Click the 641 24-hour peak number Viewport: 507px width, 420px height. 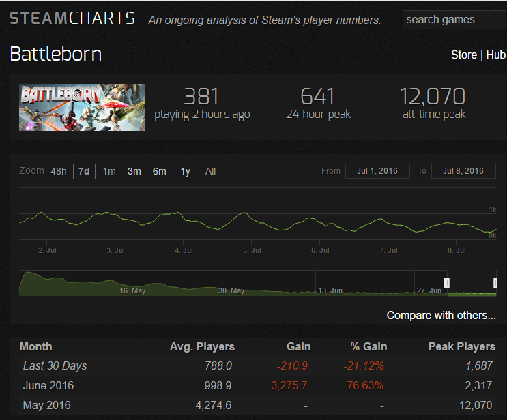pos(317,97)
